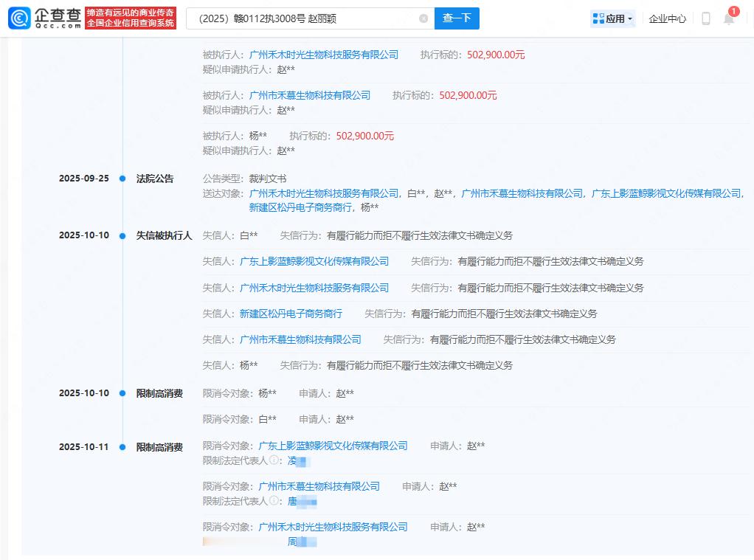Open 限消令对象 广州市禾慕生物科技有限公司 link
This screenshot has height=560, width=754.
tap(319, 486)
